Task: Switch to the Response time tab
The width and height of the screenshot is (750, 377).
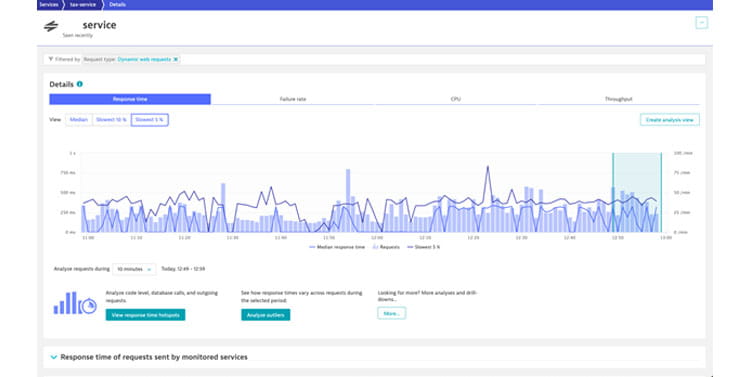Action: (x=130, y=99)
